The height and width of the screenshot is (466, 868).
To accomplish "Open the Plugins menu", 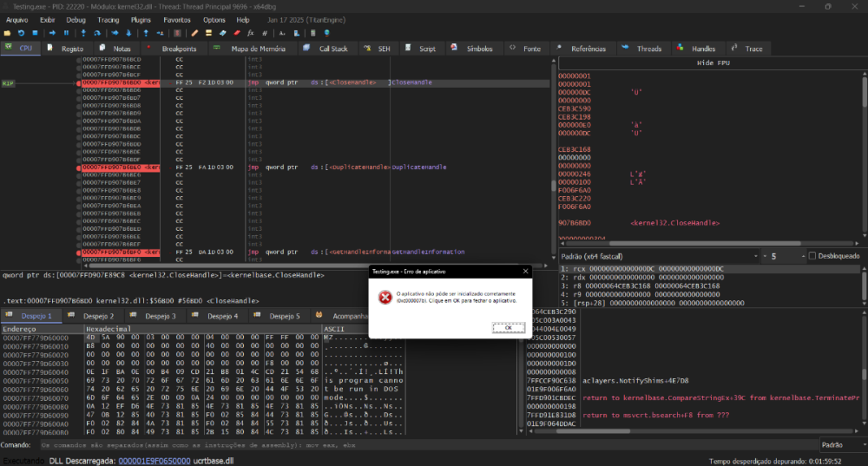I will (x=140, y=19).
